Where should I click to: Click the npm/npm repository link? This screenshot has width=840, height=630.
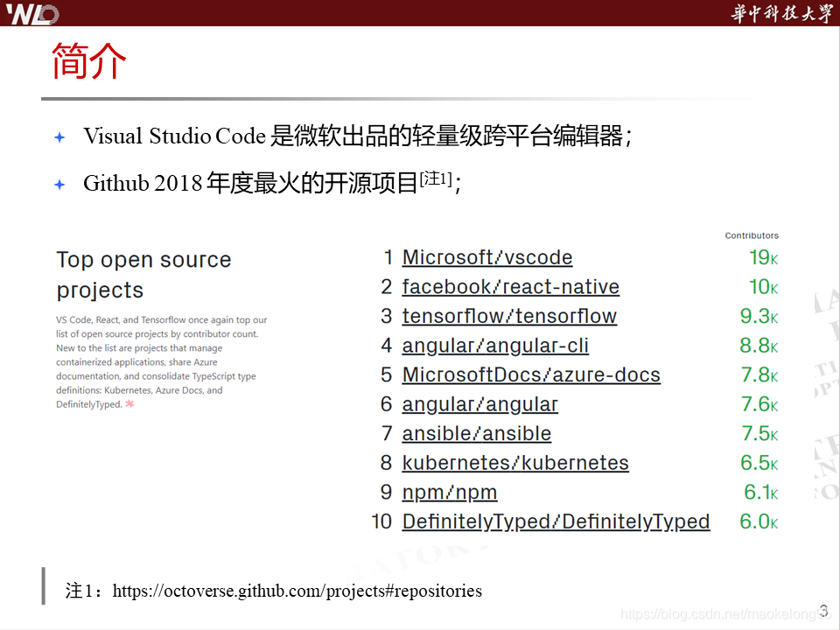pyautogui.click(x=450, y=493)
